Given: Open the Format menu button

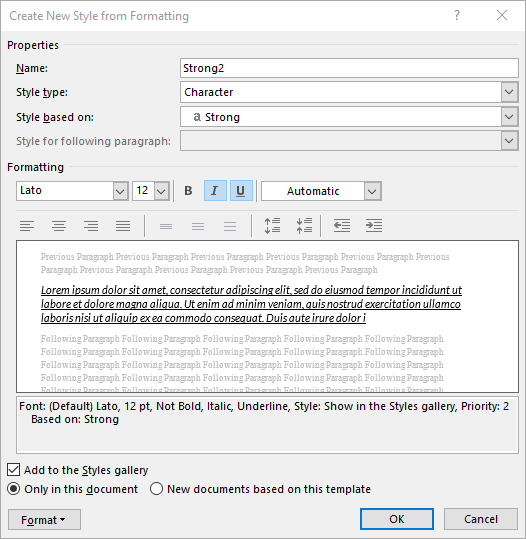Looking at the screenshot, I should (44, 520).
